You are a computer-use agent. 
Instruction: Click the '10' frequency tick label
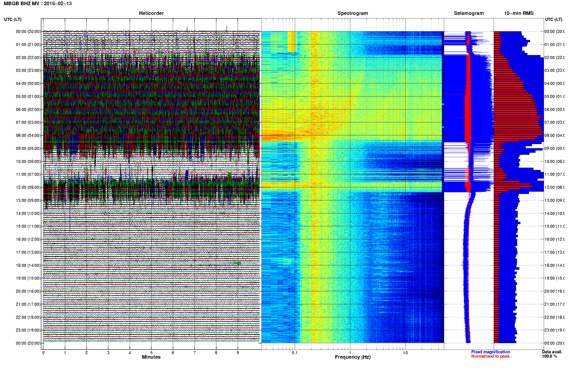point(405,353)
